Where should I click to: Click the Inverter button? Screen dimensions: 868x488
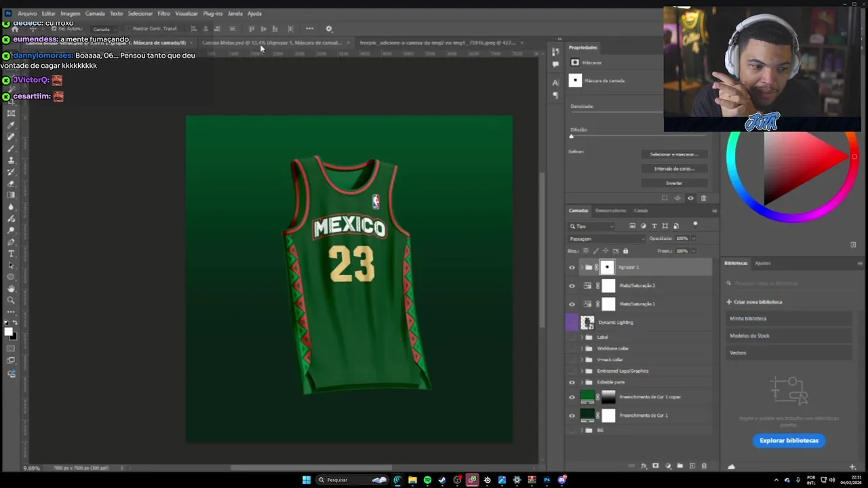coord(674,183)
